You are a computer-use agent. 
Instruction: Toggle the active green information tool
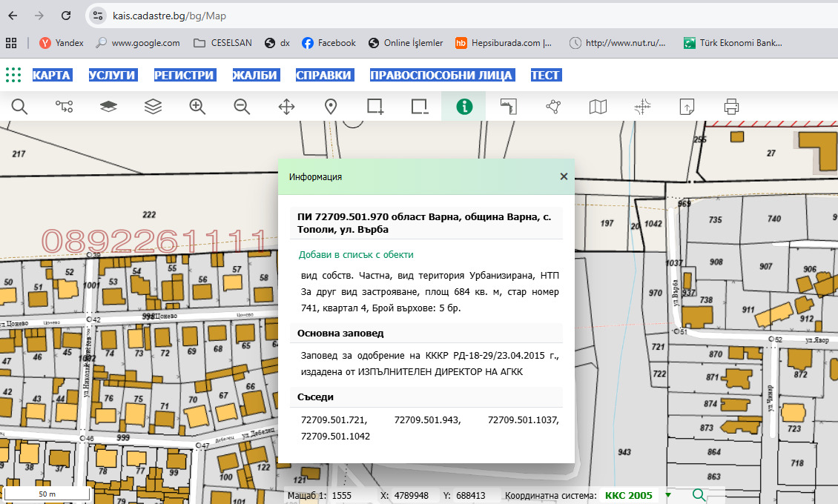pyautogui.click(x=464, y=107)
